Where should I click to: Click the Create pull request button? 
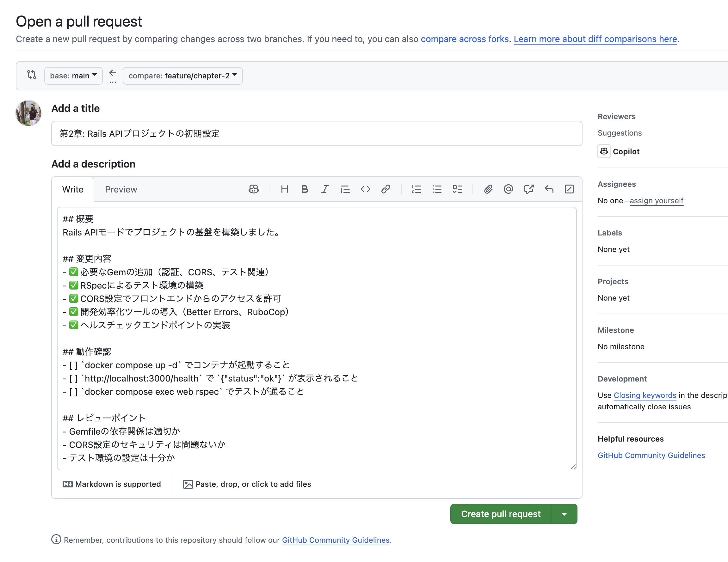500,514
